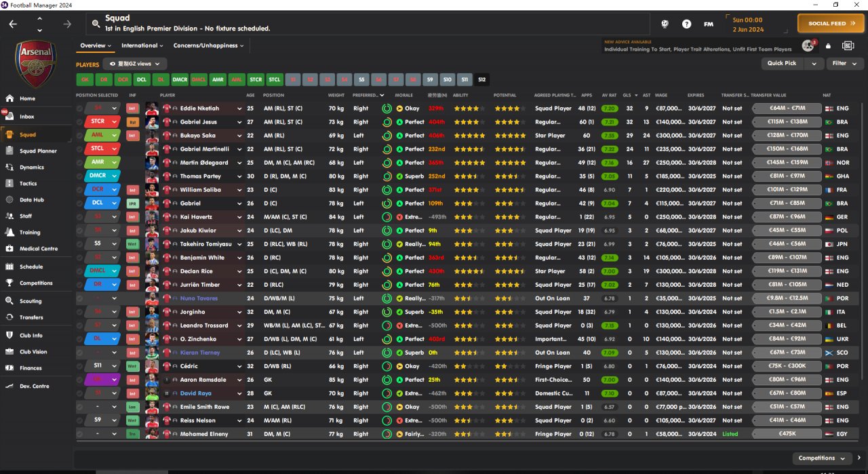Open Medical Centre in the sidebar
This screenshot has width=868, height=474.
(x=37, y=248)
